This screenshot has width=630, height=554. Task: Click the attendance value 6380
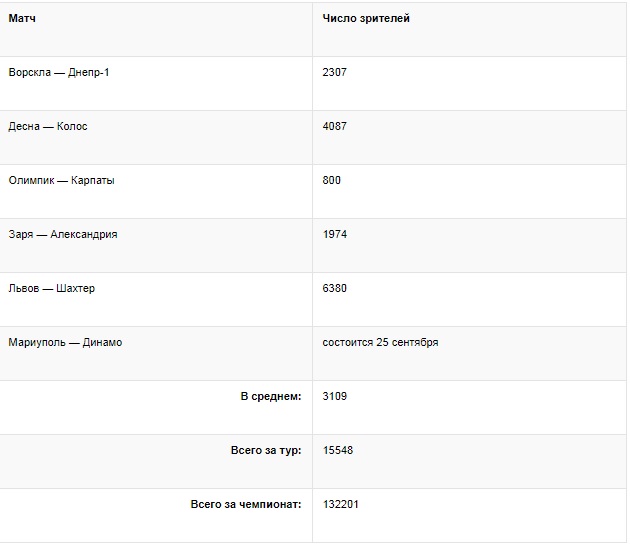point(335,289)
